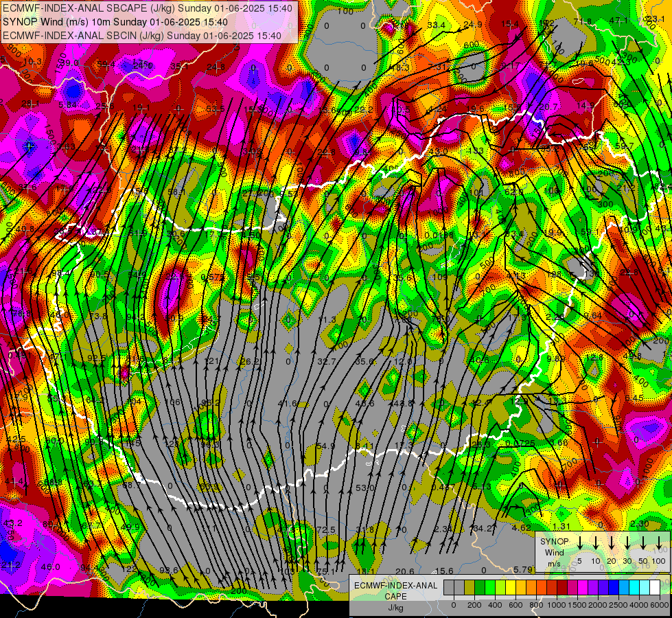Click the map value 32.7
Screen dimensions: 672x618
[x=327, y=362]
